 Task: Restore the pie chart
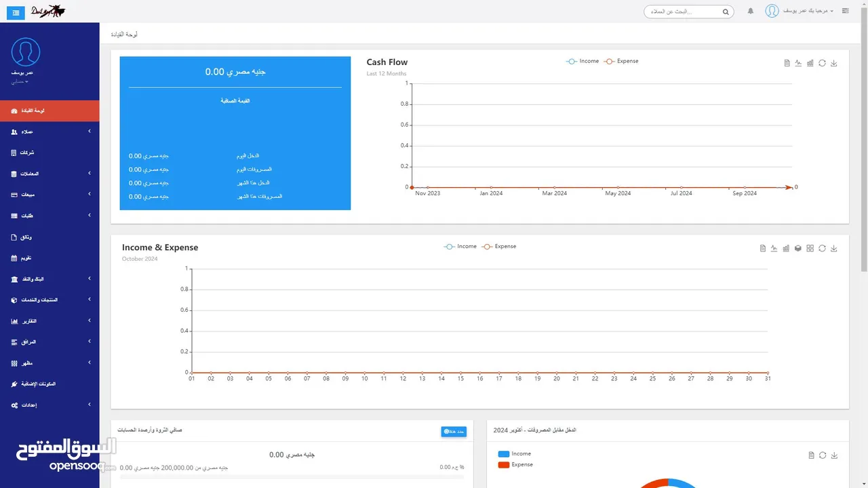tap(823, 455)
